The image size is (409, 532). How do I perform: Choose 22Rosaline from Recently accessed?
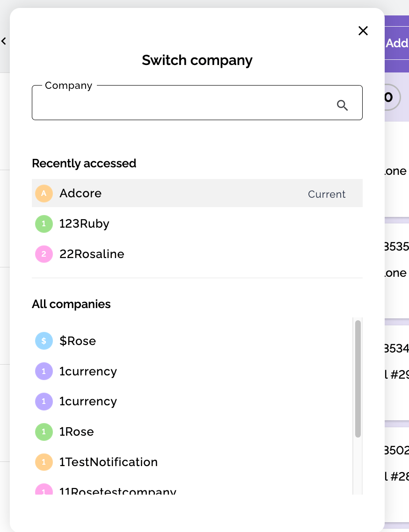point(92,254)
